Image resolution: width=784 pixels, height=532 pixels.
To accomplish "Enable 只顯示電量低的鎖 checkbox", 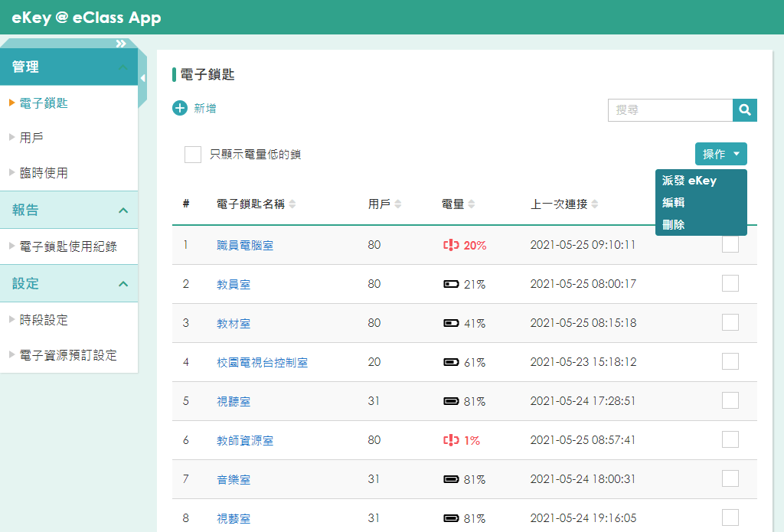I will [193, 155].
